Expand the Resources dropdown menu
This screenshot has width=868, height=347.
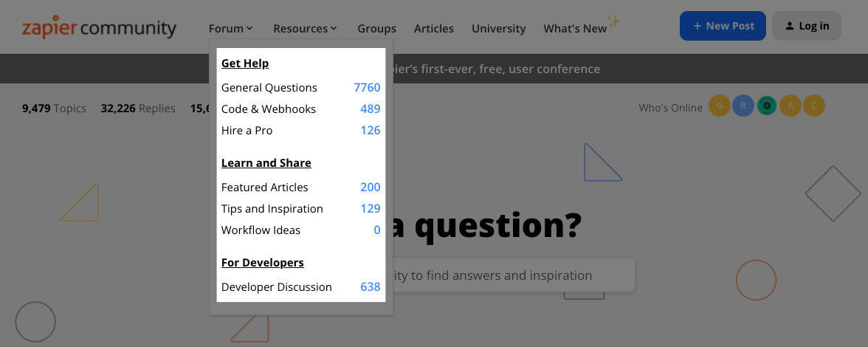(305, 28)
